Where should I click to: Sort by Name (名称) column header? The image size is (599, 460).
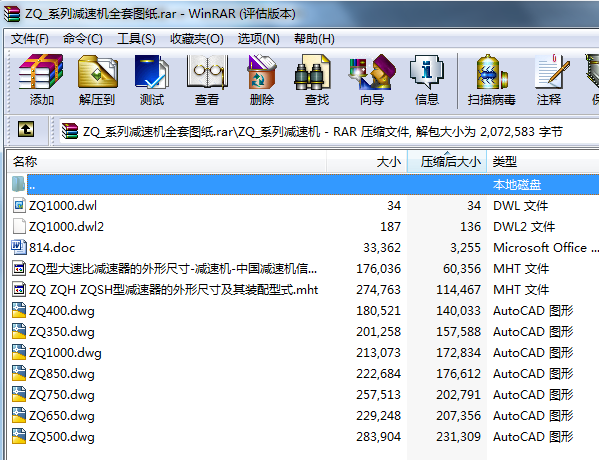(x=167, y=161)
